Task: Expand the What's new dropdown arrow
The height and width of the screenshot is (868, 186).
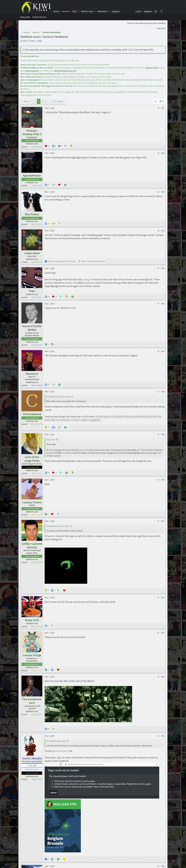Action: coord(94,11)
